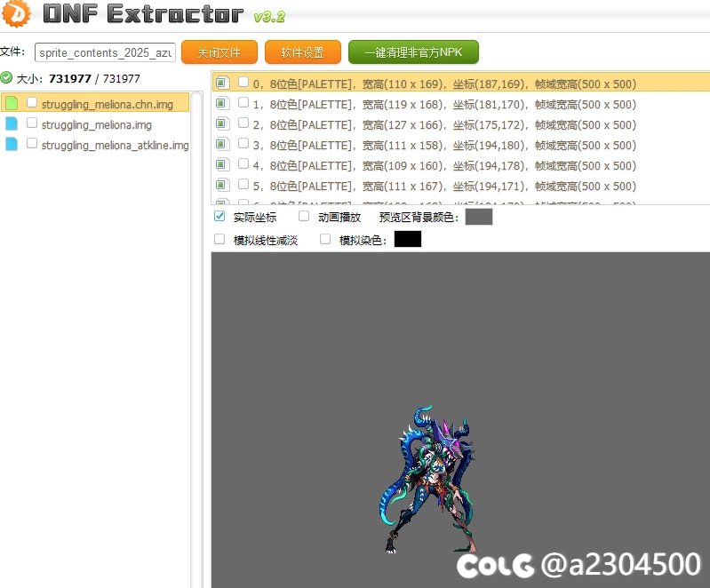
Task: Click the image icon of frame 3 row
Action: [x=222, y=144]
